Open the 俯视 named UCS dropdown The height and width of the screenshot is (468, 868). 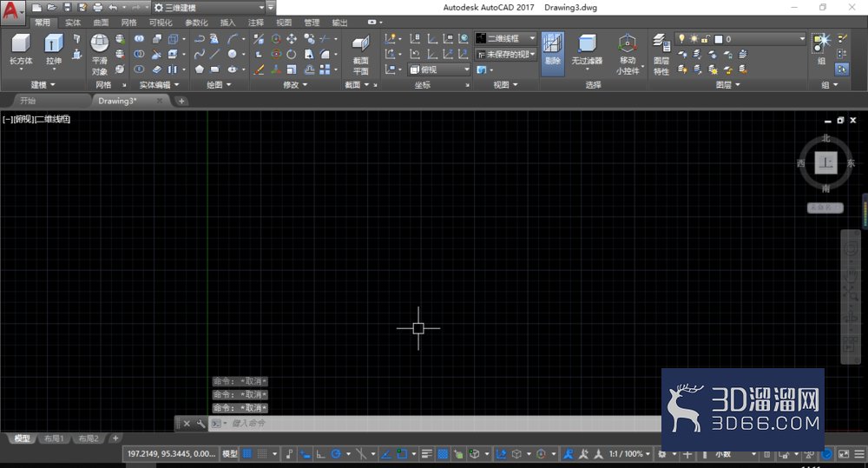point(439,69)
